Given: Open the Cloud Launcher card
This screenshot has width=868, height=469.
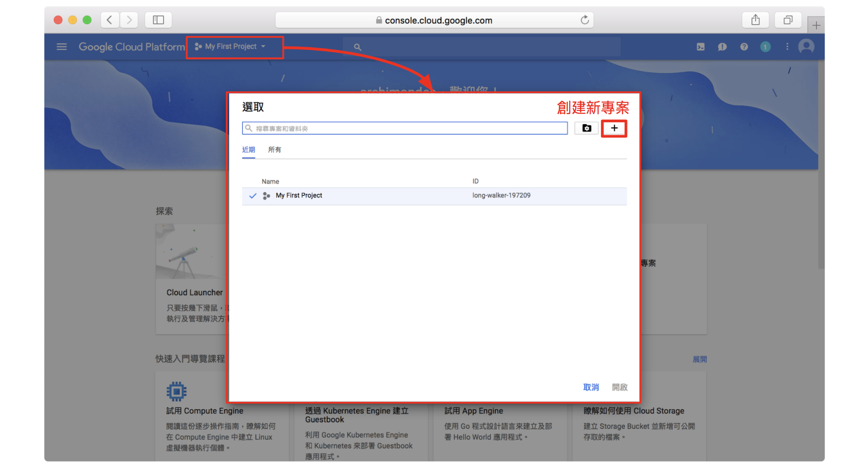Looking at the screenshot, I should tap(192, 279).
